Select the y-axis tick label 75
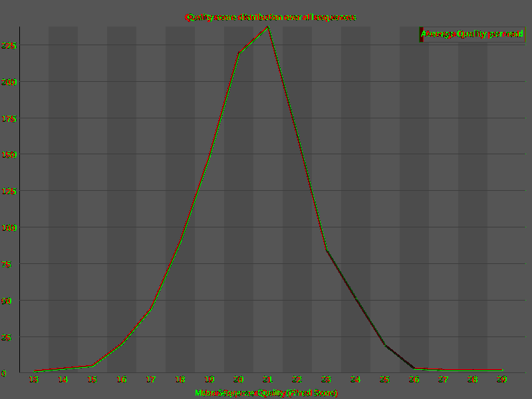The width and height of the screenshot is (532, 399). (6, 264)
